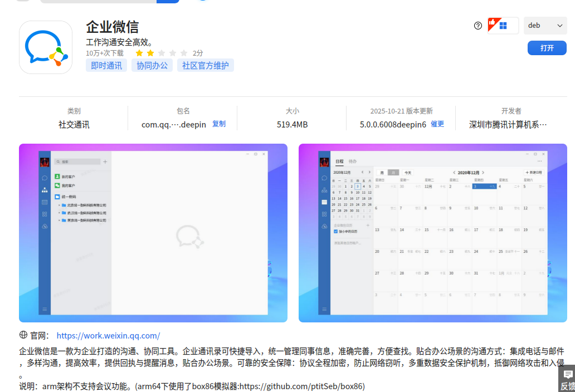The height and width of the screenshot is (392, 575).
Task: Select the 即时通讯 tag
Action: (106, 66)
